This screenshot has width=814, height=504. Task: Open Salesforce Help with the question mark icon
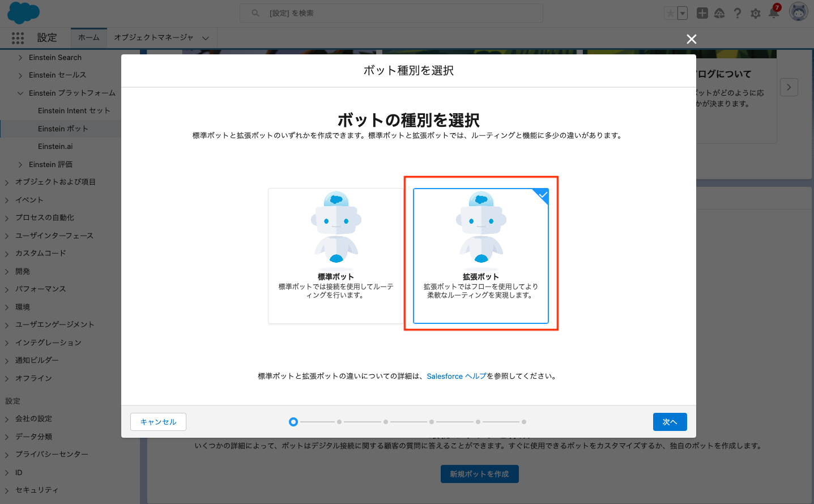pos(737,12)
